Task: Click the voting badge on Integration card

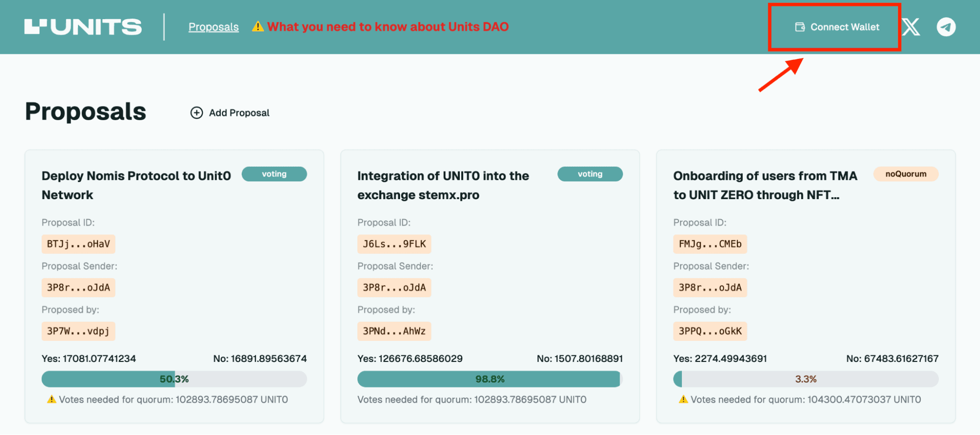Action: tap(590, 174)
